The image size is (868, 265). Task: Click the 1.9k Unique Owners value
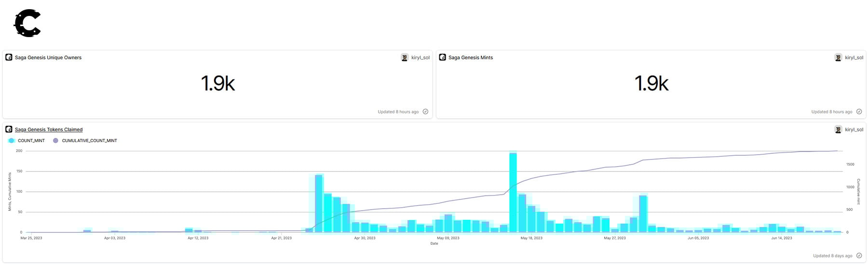pyautogui.click(x=217, y=83)
